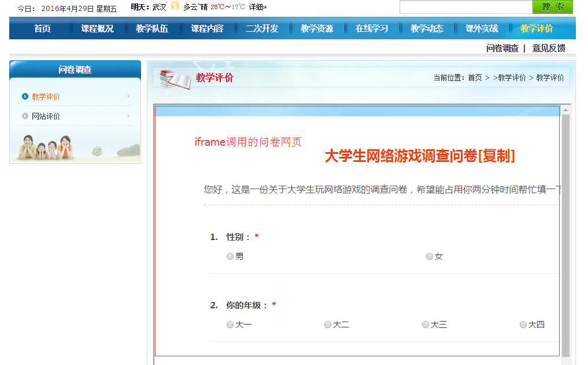Open the 教学资源 navigation item
This screenshot has height=365, width=588.
tap(317, 28)
